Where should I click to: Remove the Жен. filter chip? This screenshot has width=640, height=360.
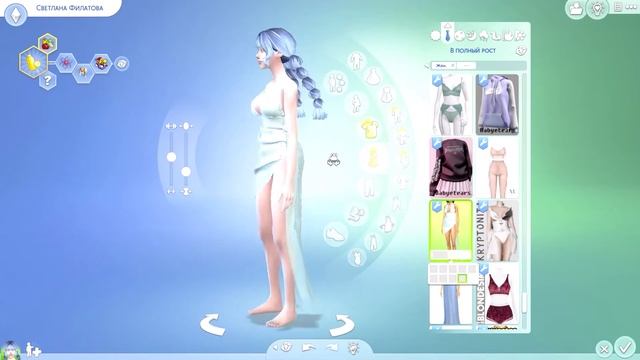point(444,65)
